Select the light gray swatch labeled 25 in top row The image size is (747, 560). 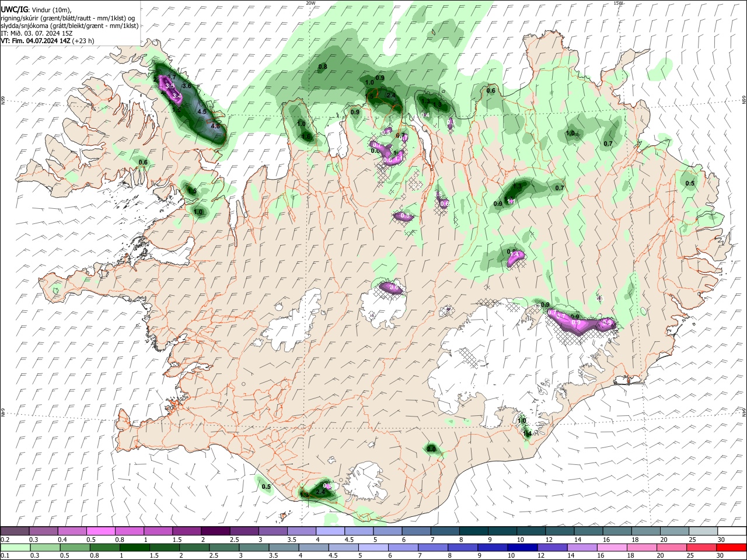pyautogui.click(x=702, y=531)
